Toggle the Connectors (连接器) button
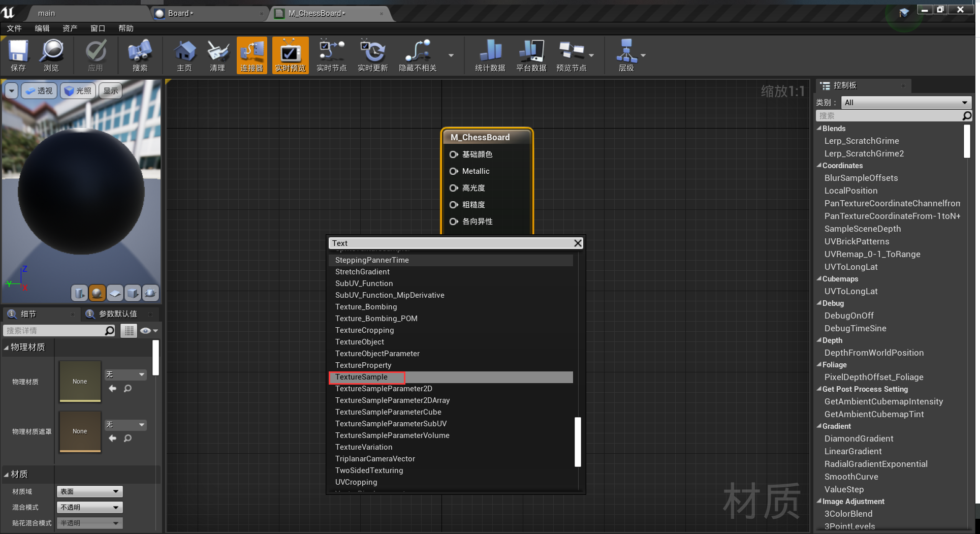This screenshot has height=534, width=980. pyautogui.click(x=251, y=55)
